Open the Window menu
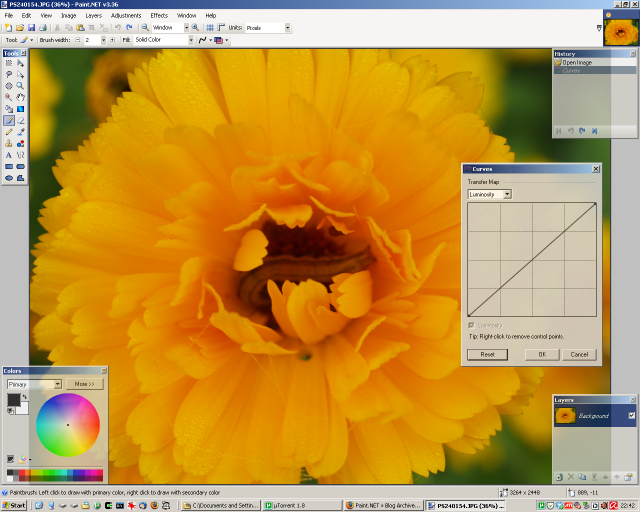Image resolution: width=640 pixels, height=512 pixels. coord(186,16)
